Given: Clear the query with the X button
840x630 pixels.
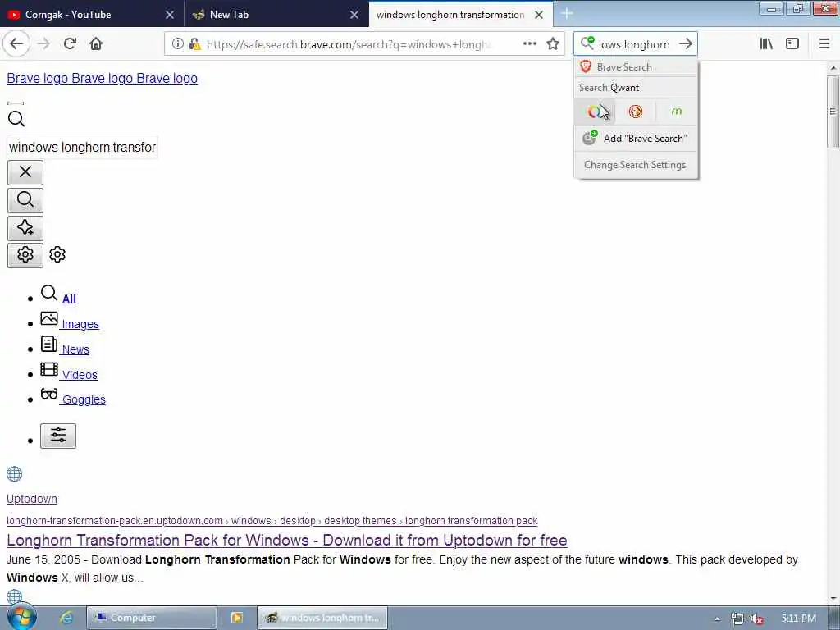Looking at the screenshot, I should [x=25, y=172].
